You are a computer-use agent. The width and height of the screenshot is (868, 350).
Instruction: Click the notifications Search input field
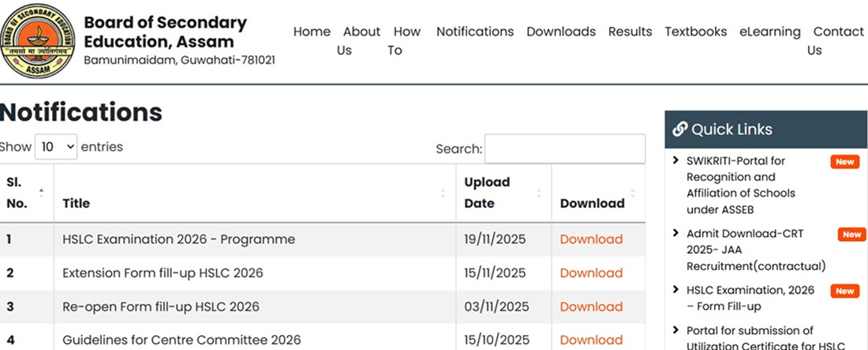click(x=564, y=149)
